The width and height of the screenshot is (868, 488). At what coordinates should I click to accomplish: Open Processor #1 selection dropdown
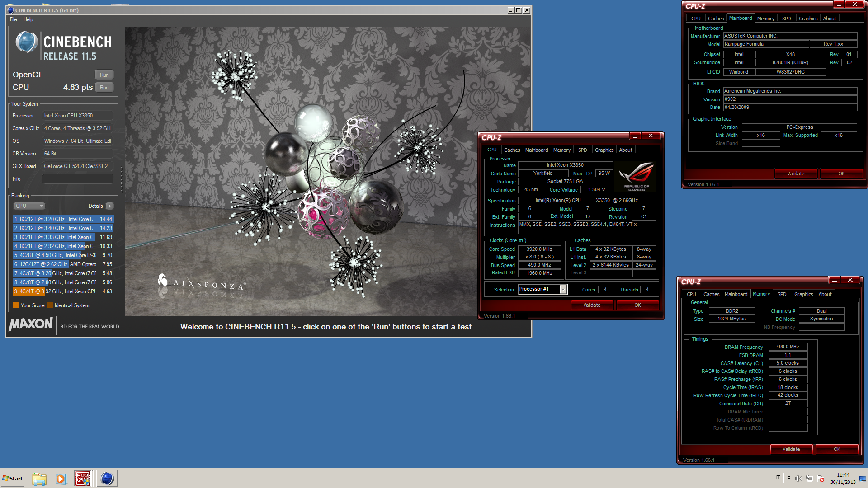click(x=563, y=290)
